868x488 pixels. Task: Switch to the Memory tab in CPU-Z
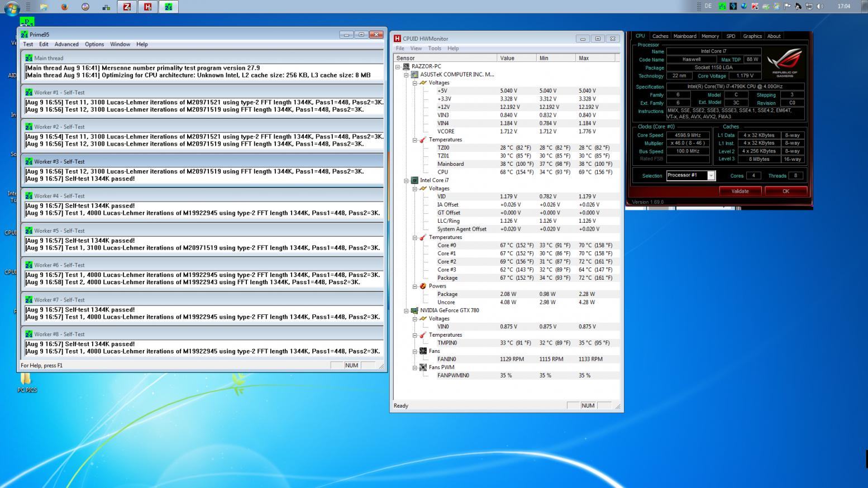pos(710,36)
